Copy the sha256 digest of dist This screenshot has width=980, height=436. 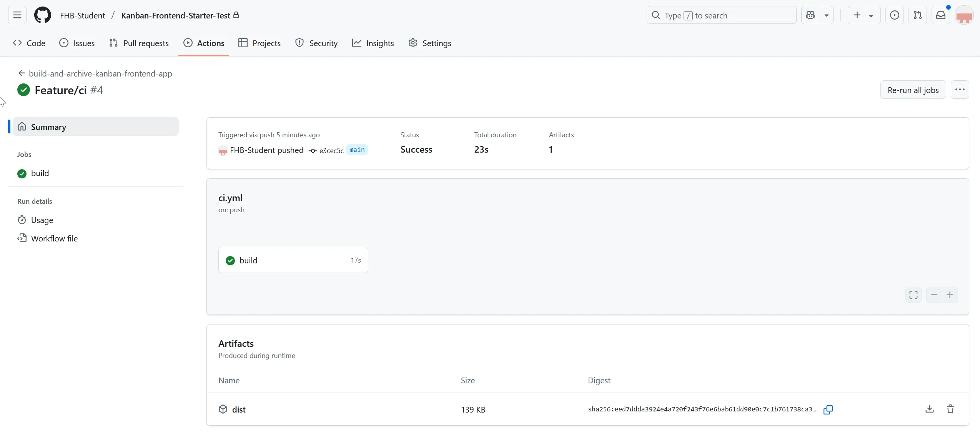(x=829, y=409)
